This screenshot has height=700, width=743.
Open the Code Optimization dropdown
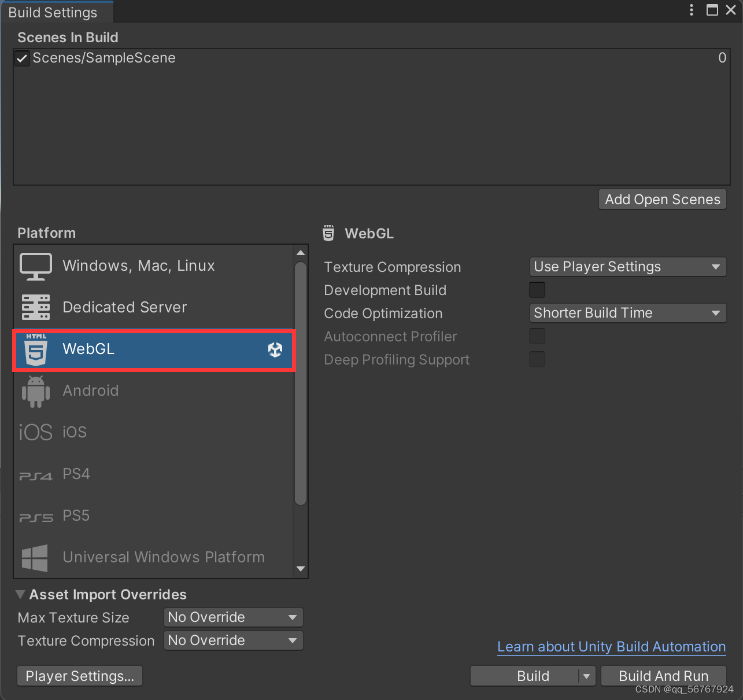pos(627,313)
